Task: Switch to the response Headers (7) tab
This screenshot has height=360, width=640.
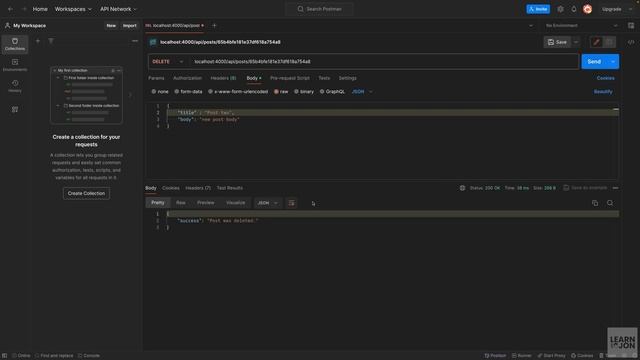Action: click(x=198, y=188)
